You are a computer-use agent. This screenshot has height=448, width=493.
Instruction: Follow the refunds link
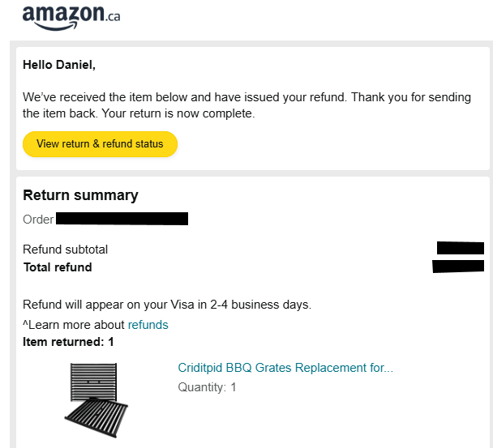click(148, 325)
